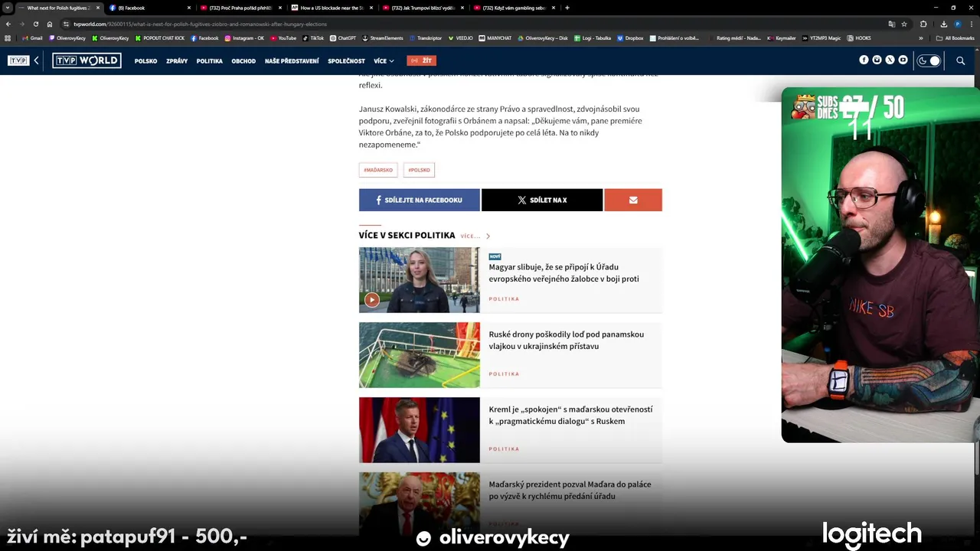This screenshot has height=551, width=980.
Task: Open the Instagram - OK bookmark
Action: [x=244, y=37]
